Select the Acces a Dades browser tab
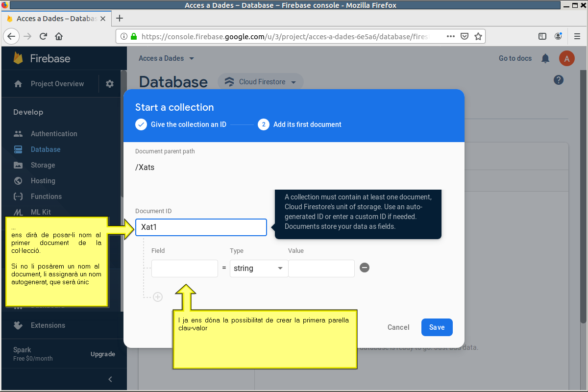This screenshot has height=392, width=588. pos(57,18)
